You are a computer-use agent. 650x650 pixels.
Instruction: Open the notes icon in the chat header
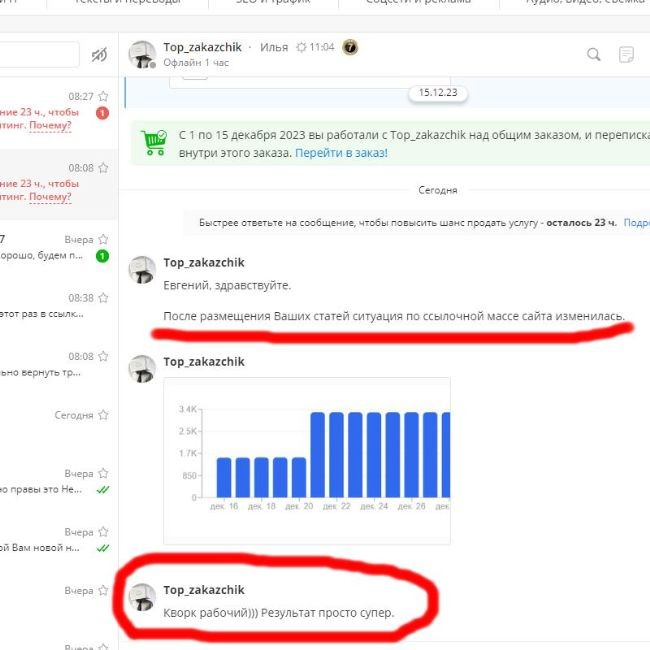pyautogui.click(x=627, y=55)
